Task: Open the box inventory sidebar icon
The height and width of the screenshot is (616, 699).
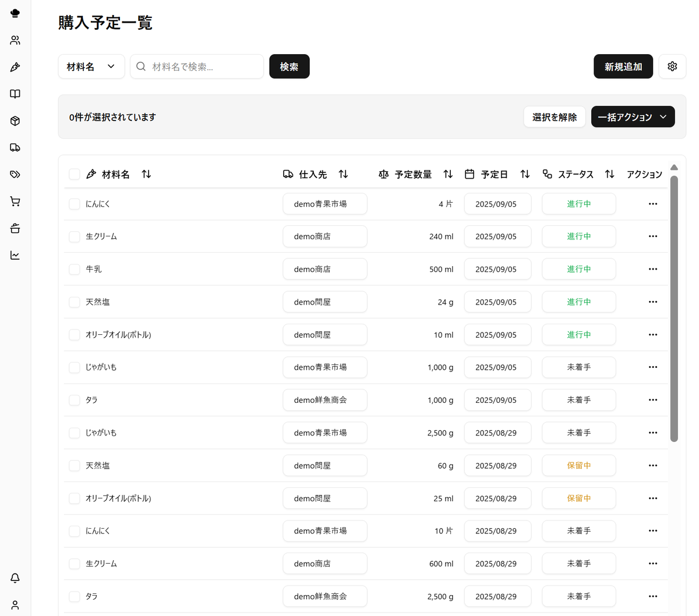Action: click(x=15, y=121)
